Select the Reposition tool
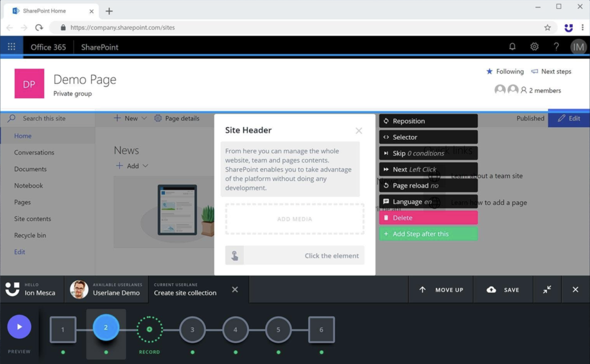Image resolution: width=590 pixels, height=364 pixels. click(429, 120)
